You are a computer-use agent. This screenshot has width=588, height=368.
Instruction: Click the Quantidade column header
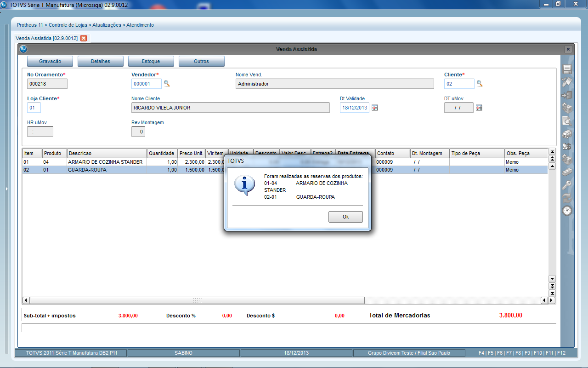tap(162, 153)
